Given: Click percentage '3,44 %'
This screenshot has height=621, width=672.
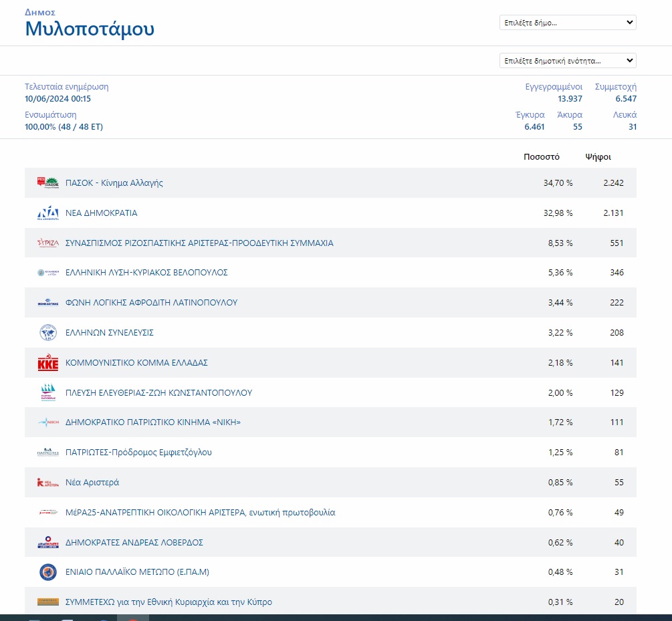Looking at the screenshot, I should click(x=560, y=303).
